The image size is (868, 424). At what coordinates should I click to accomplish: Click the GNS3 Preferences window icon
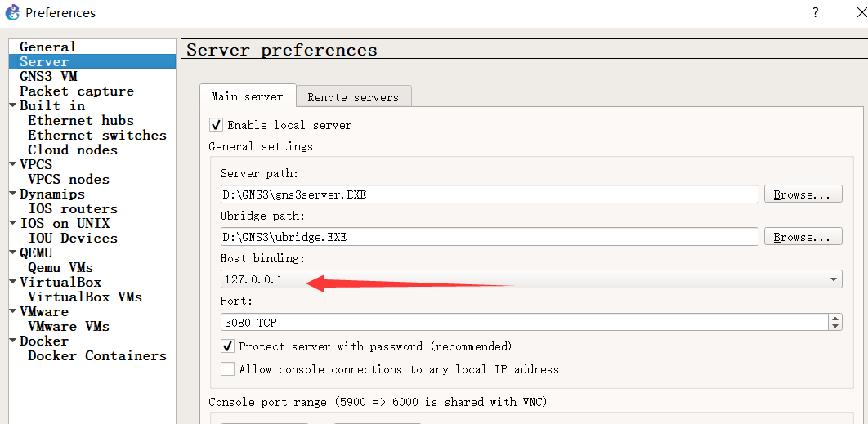12,12
